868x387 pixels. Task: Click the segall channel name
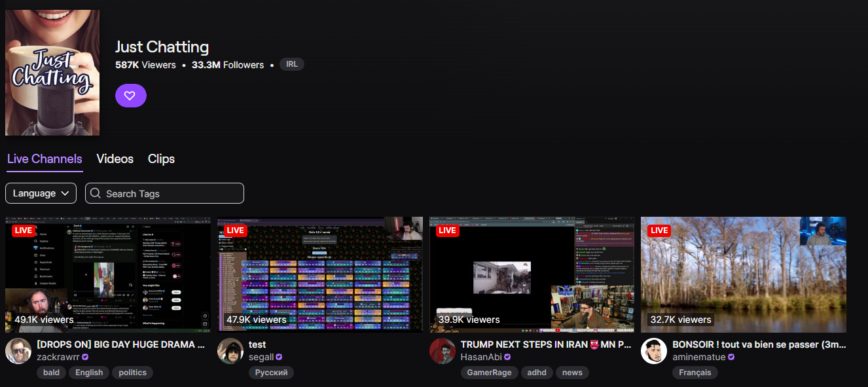tap(261, 357)
